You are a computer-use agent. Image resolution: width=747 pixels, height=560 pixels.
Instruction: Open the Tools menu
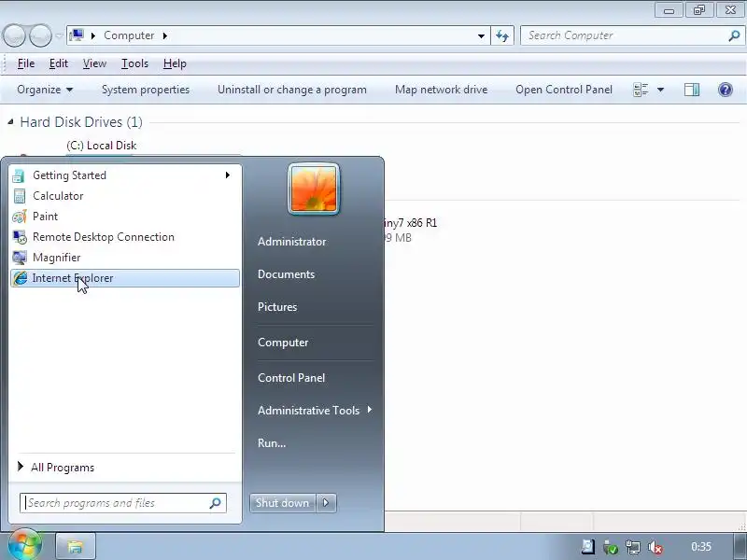(x=134, y=63)
